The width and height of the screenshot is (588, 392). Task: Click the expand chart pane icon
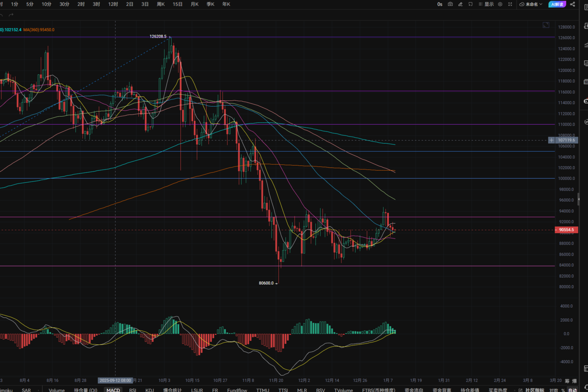546,25
